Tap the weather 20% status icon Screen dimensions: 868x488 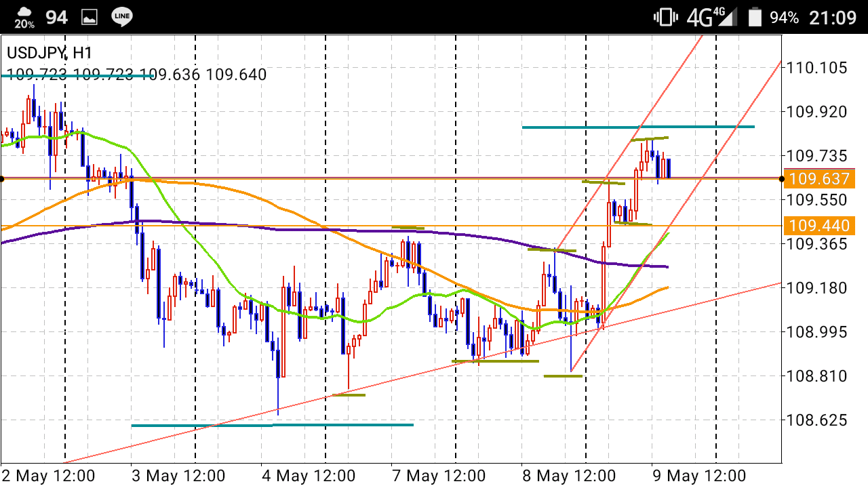tap(24, 17)
